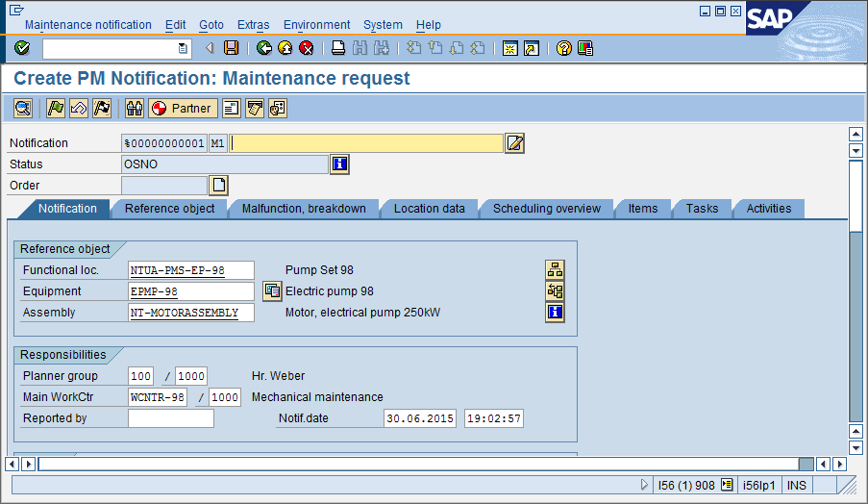Switch to the Reference object tab

coord(169,209)
